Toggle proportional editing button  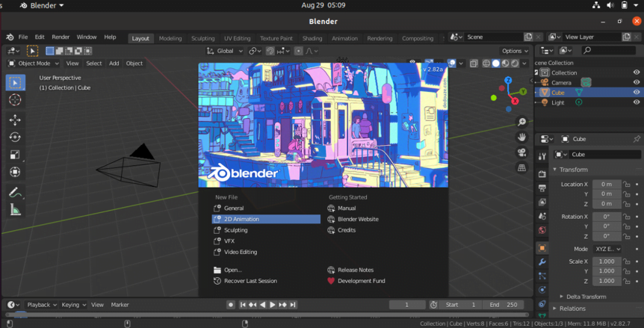pyautogui.click(x=299, y=51)
